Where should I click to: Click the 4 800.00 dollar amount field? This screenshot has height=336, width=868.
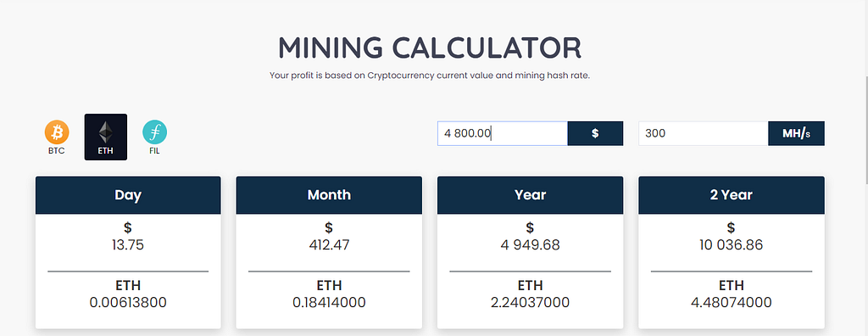503,133
